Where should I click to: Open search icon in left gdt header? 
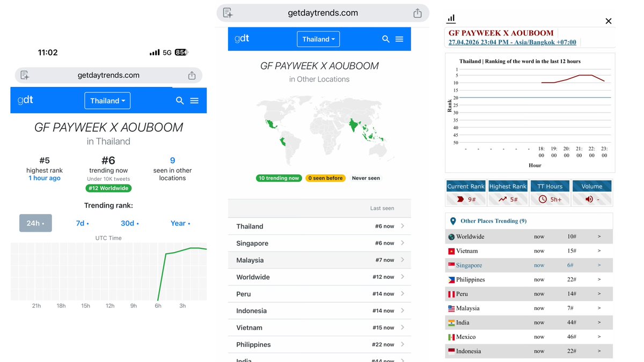point(180,101)
